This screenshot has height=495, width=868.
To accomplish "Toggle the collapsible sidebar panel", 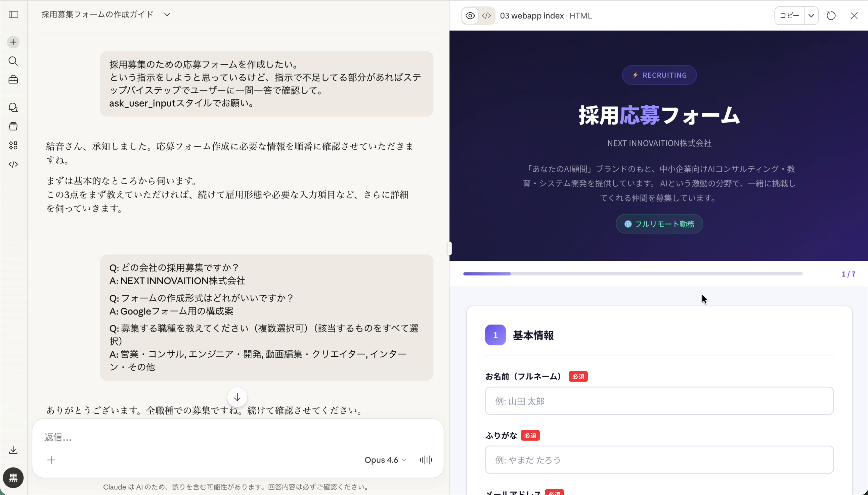I will (x=13, y=15).
